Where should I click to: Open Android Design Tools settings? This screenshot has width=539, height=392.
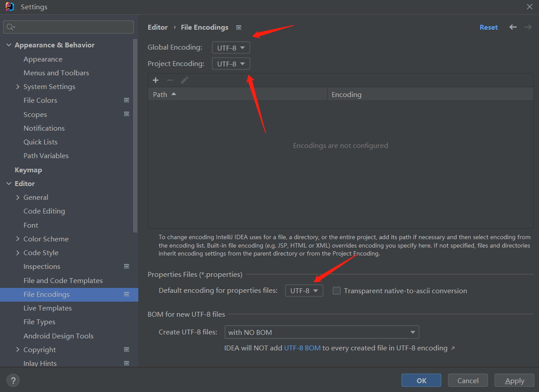tap(59, 336)
